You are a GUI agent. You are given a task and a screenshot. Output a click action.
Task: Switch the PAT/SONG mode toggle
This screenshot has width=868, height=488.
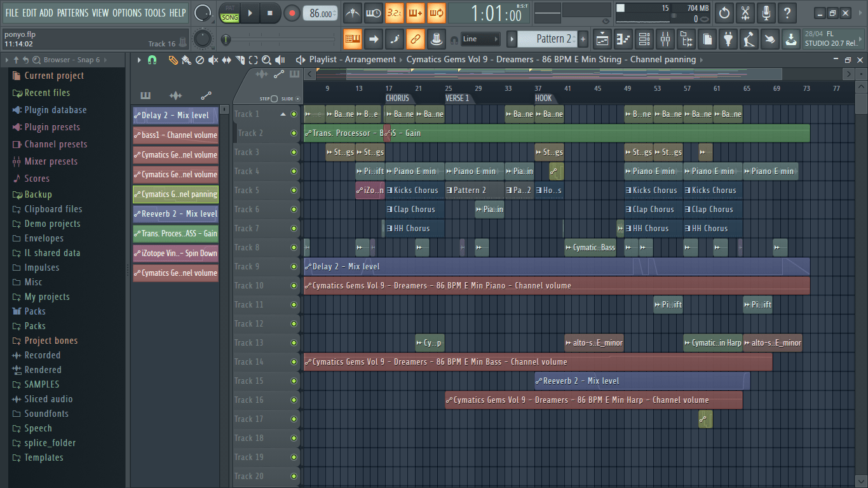pos(229,13)
